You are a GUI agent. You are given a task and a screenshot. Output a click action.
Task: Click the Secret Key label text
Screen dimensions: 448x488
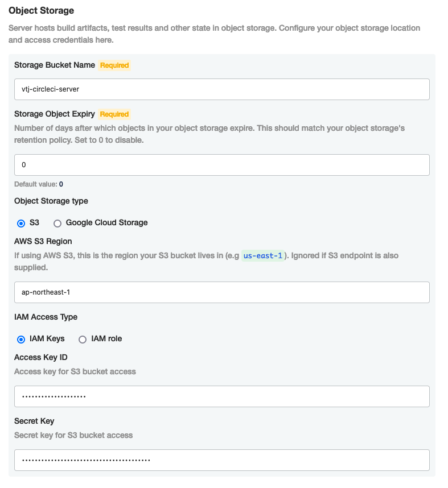coord(34,421)
